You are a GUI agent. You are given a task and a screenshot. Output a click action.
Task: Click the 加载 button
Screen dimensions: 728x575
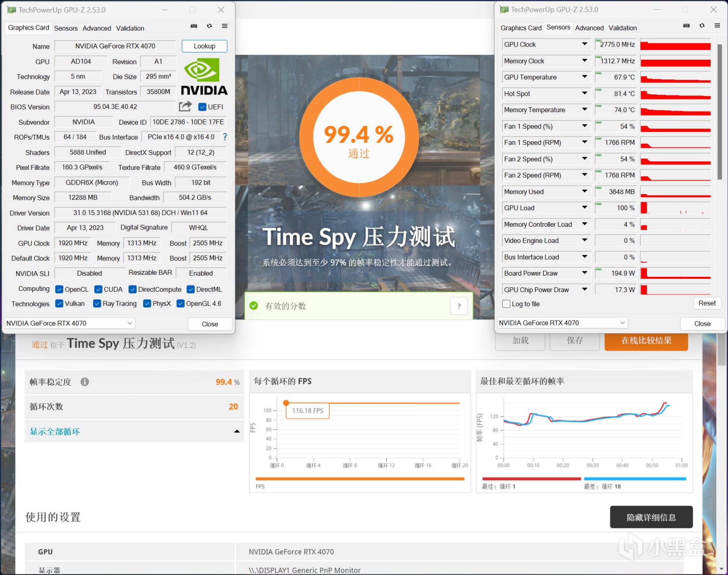click(520, 341)
